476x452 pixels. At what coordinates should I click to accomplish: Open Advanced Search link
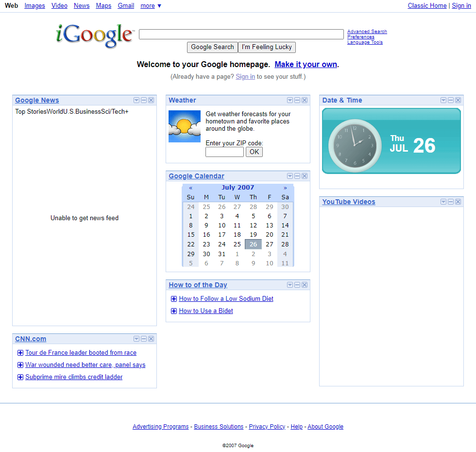(x=367, y=31)
